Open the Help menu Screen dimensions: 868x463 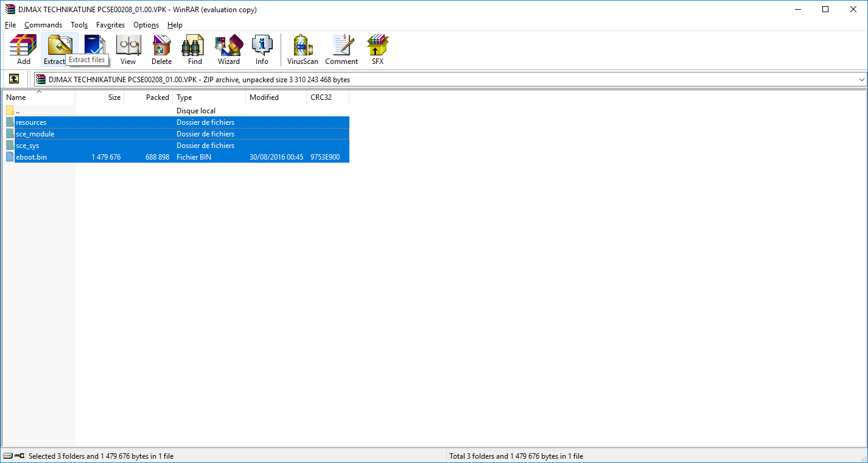(175, 25)
